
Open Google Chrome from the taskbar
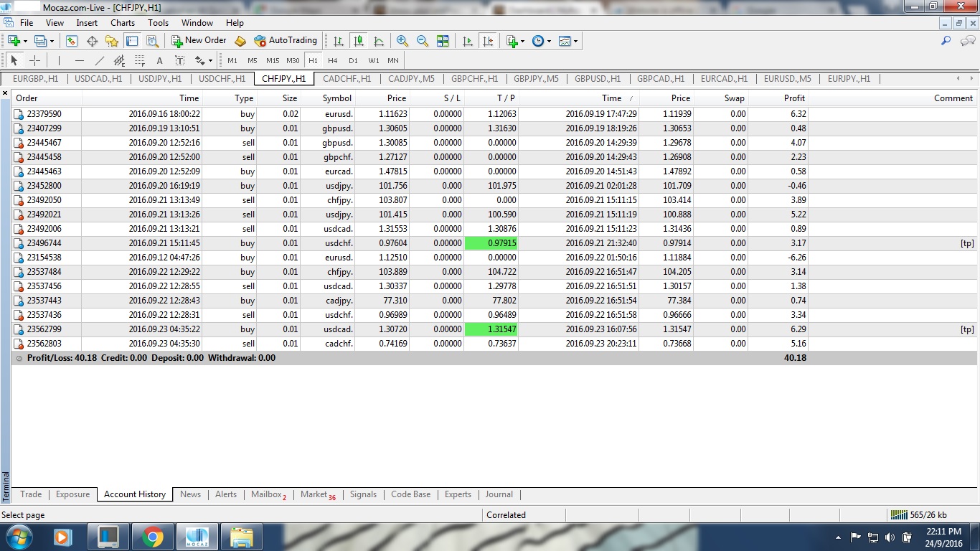coord(152,537)
